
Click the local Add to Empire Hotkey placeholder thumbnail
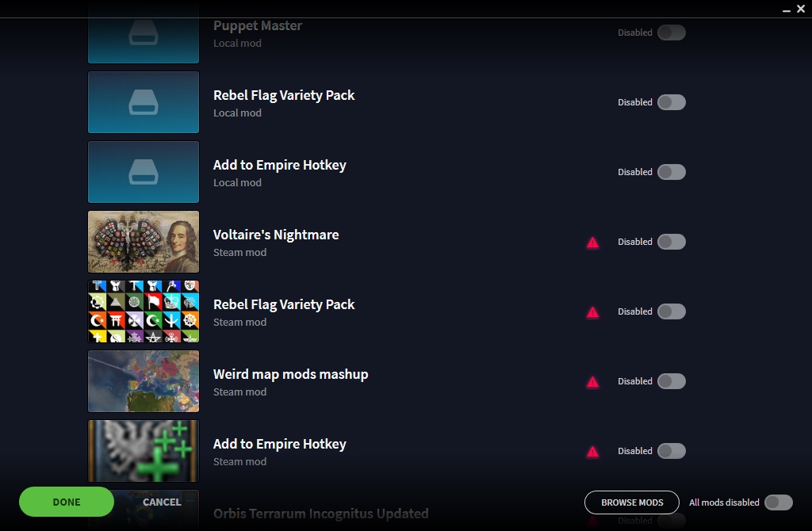click(144, 172)
